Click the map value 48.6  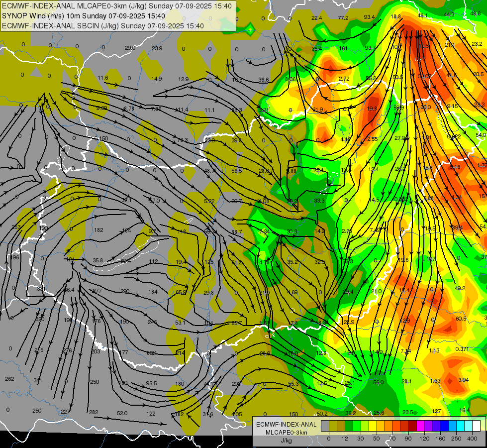[476, 13]
